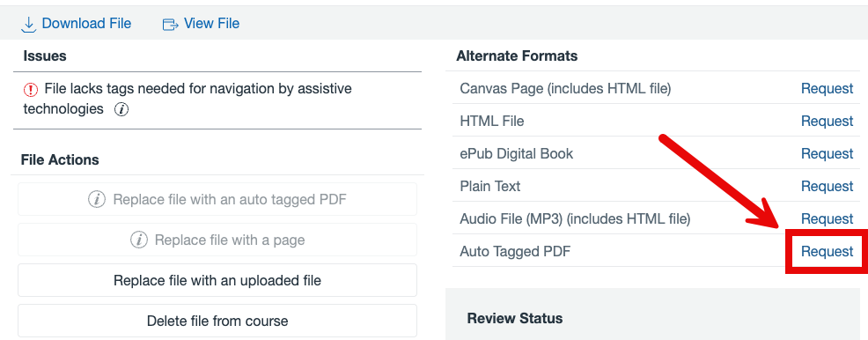Viewport: 868px width, 340px height.
Task: Select the Alternate Formats heading
Action: (517, 55)
